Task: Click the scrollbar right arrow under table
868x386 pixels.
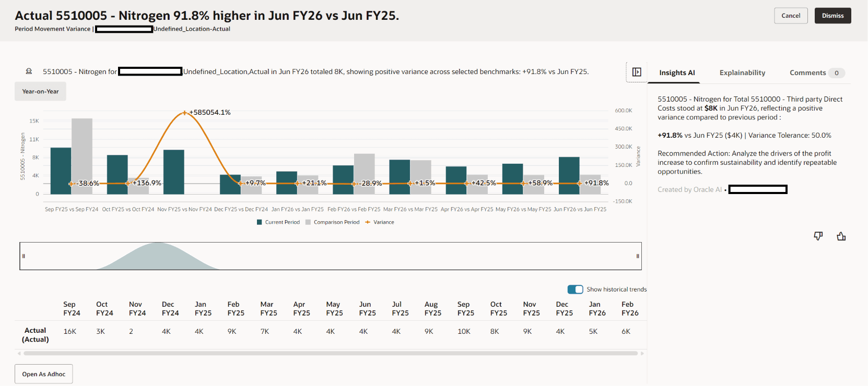Action: (x=642, y=353)
